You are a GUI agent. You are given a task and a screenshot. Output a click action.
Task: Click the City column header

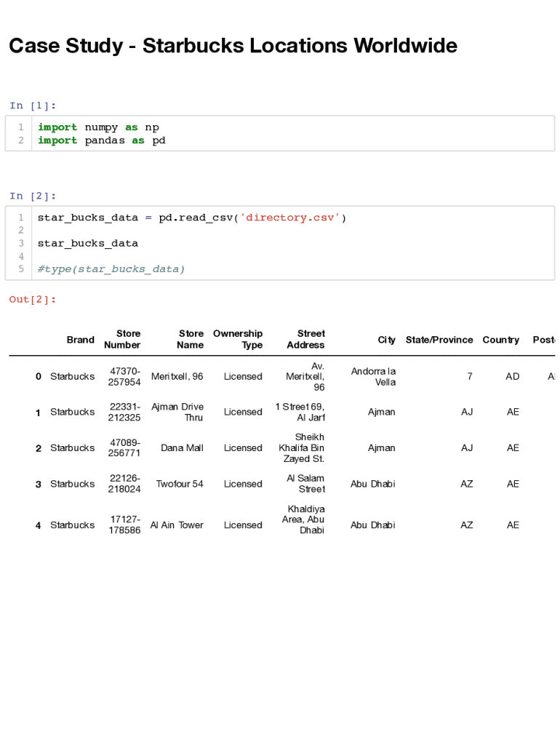387,340
